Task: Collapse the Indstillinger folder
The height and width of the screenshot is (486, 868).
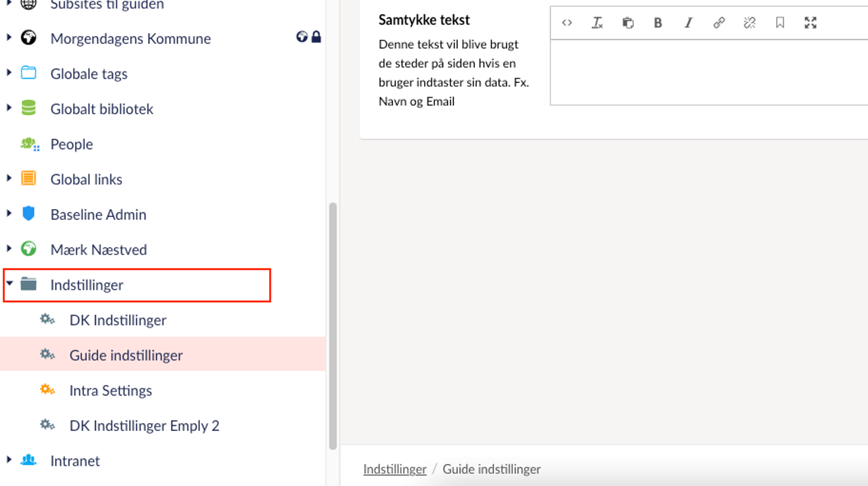Action: 9,284
